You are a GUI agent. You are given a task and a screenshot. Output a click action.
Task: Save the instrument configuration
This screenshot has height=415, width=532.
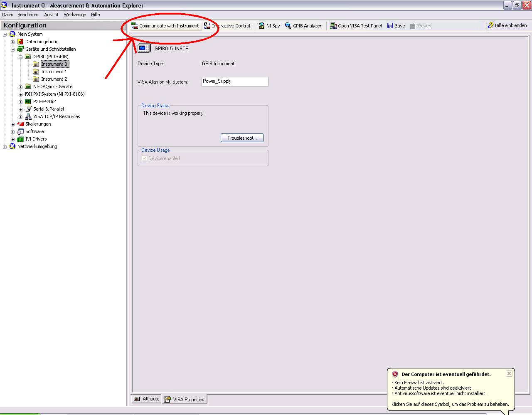click(396, 26)
